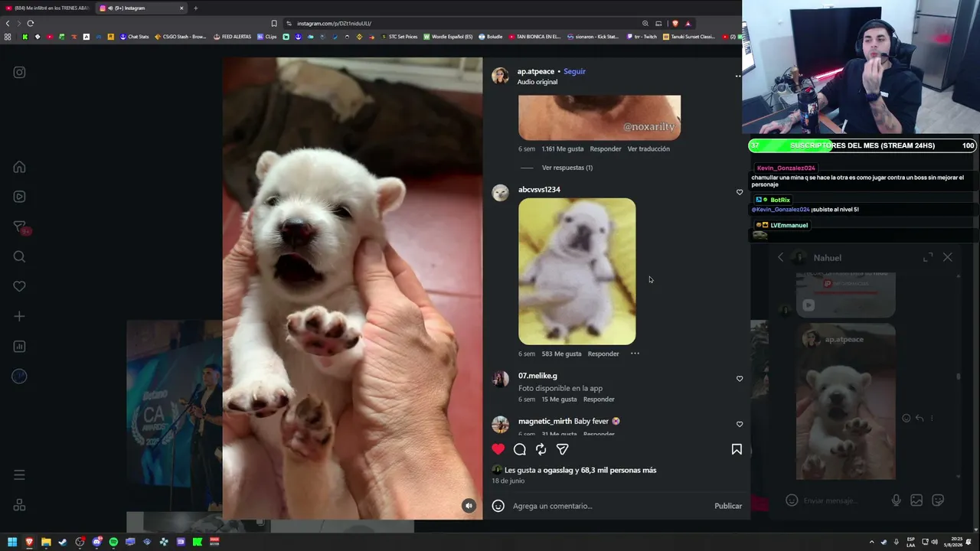Open the 'Boludle' bookmark

click(491, 37)
